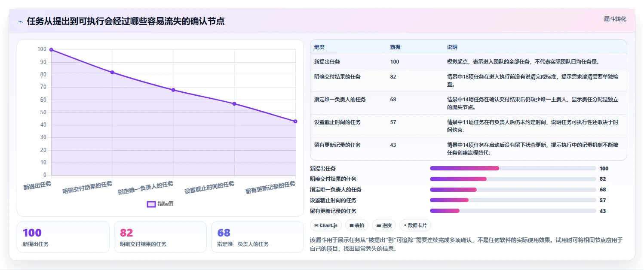Click the description starting 情景中11项任务

click(533, 126)
